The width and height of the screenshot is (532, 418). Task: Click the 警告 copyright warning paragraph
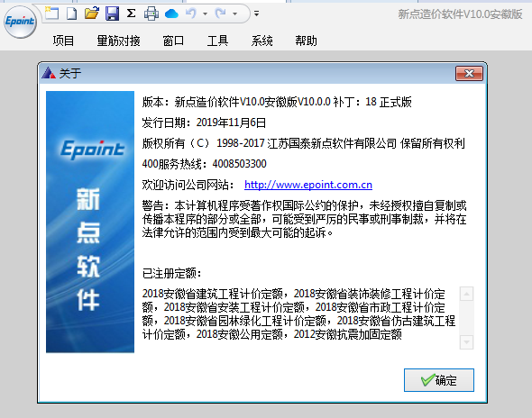coord(305,219)
